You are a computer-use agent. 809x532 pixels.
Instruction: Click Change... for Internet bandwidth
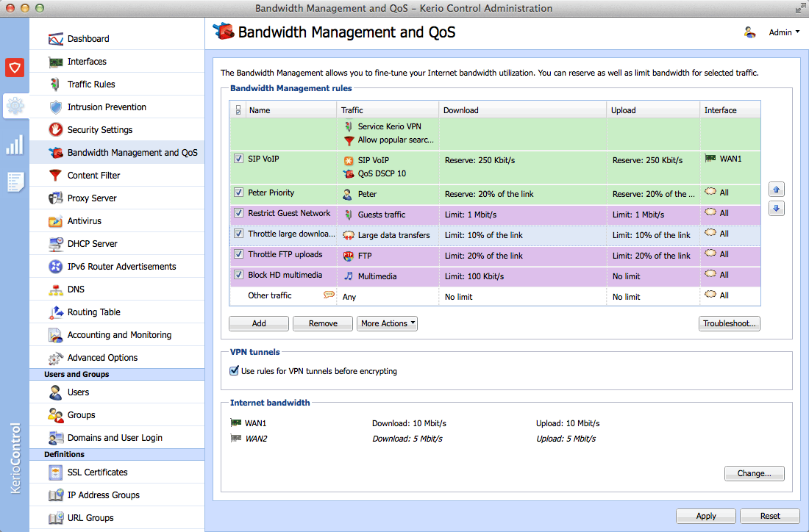754,473
